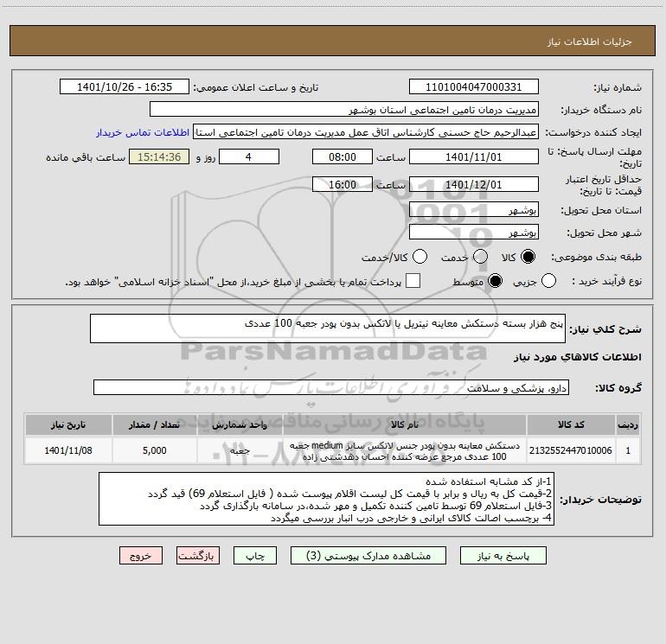Click the remaining time 15:14:36 field
The width and height of the screenshot is (666, 644).
click(x=159, y=157)
